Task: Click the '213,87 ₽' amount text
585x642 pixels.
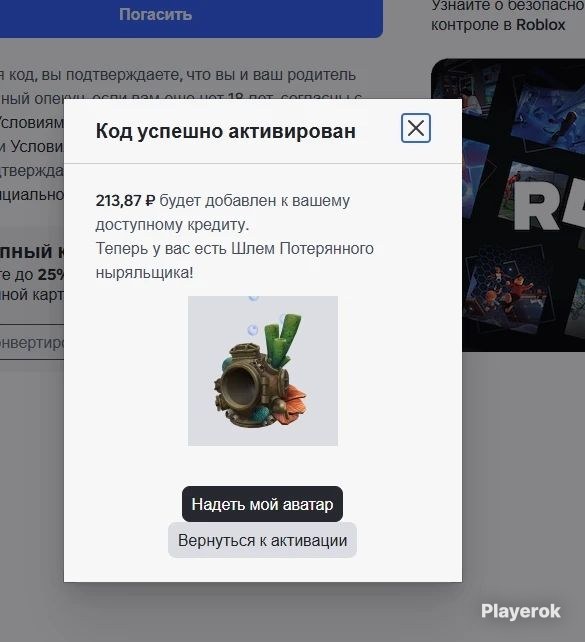Action: (125, 201)
